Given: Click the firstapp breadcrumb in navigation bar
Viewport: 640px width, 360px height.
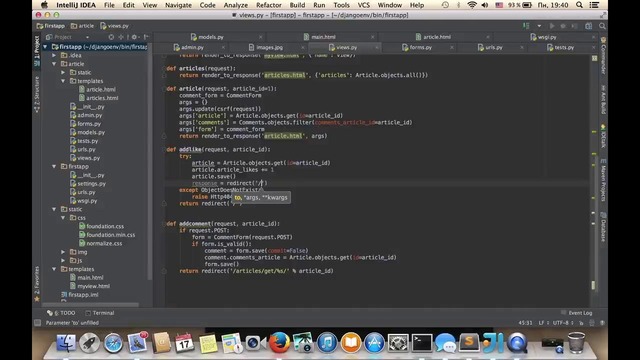Looking at the screenshot, I should (51, 26).
